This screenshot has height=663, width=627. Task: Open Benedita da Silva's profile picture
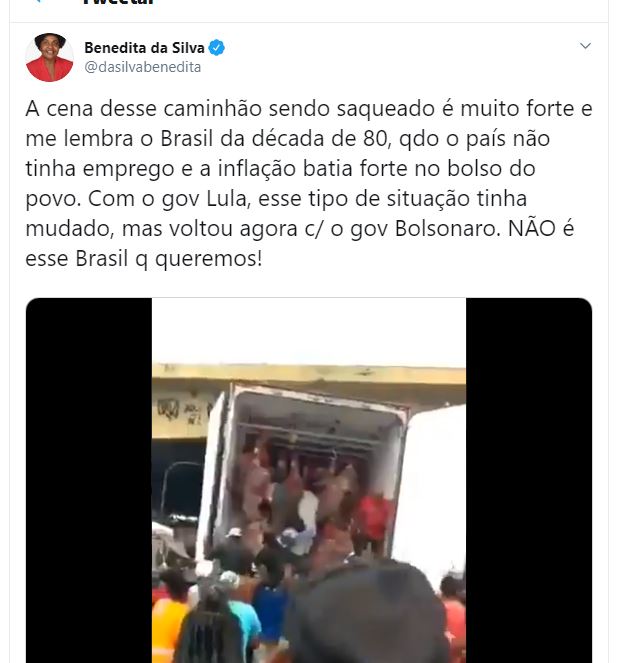(x=49, y=57)
